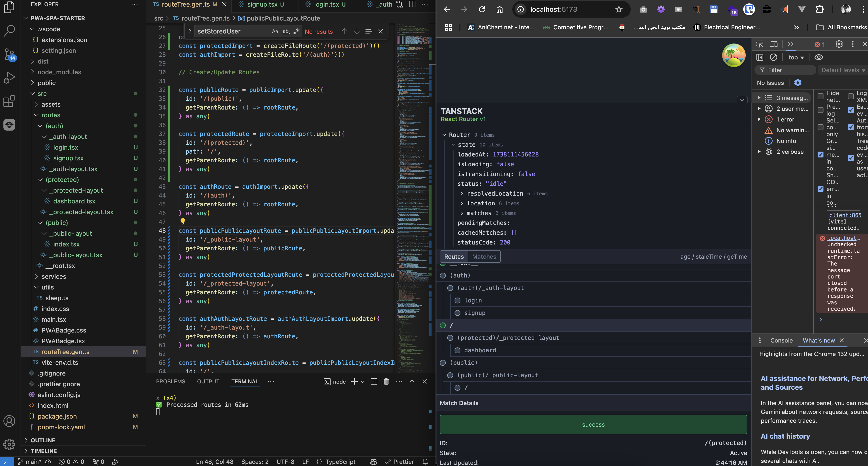Viewport: 868px width, 466px height.
Task: Open the PROBLEMS panel tab
Action: [x=171, y=381]
